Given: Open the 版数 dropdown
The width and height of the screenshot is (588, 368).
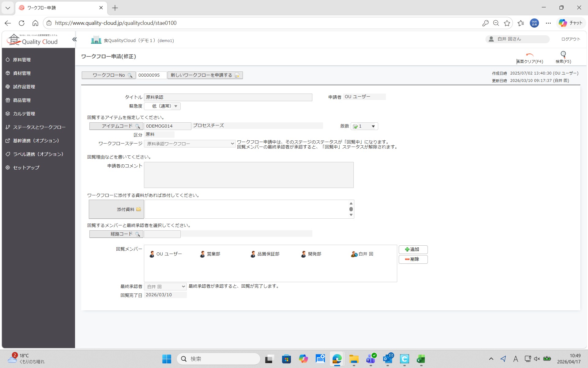Looking at the screenshot, I should tap(364, 126).
